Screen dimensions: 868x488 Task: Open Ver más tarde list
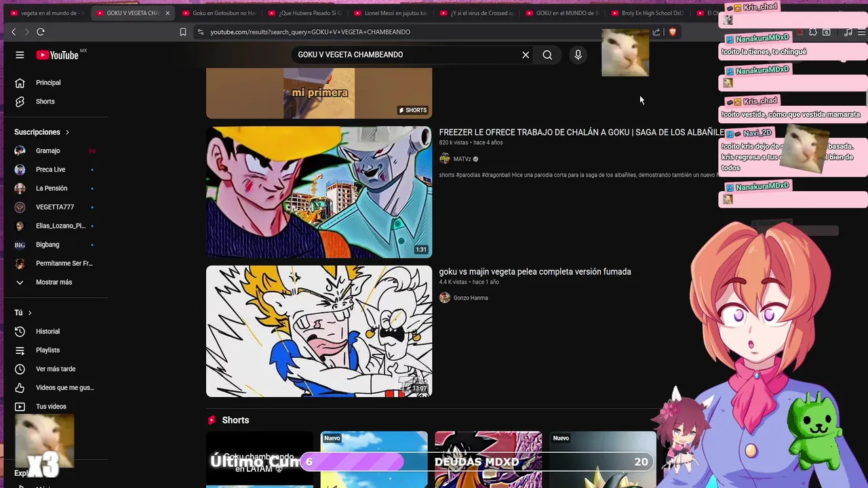coord(56,369)
